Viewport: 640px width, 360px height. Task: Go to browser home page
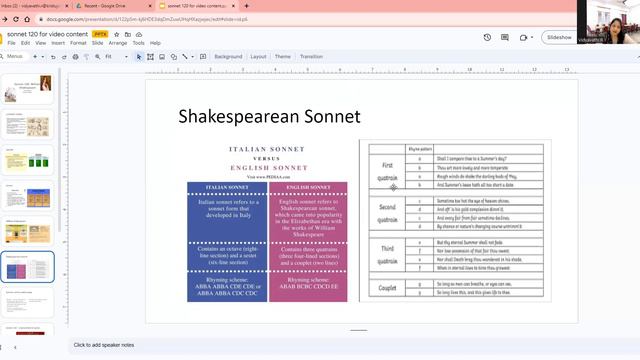(27, 19)
